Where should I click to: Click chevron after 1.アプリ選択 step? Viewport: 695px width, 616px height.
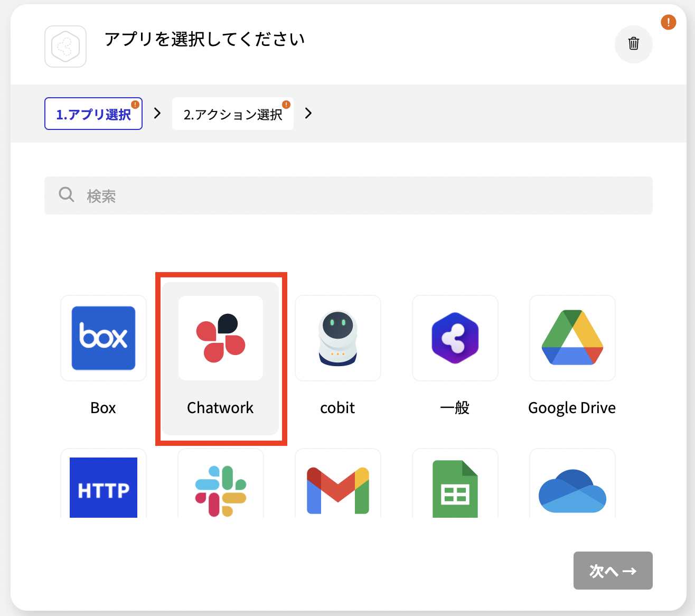[x=157, y=113]
